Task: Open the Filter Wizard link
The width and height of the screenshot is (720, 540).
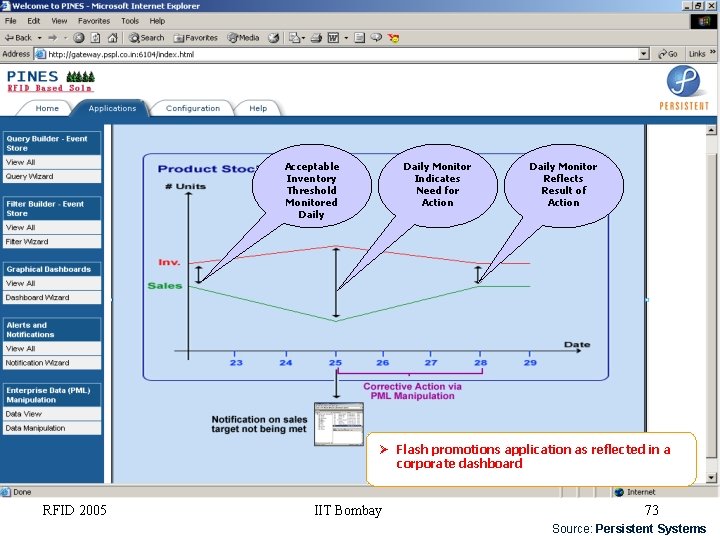Action: click(x=52, y=242)
